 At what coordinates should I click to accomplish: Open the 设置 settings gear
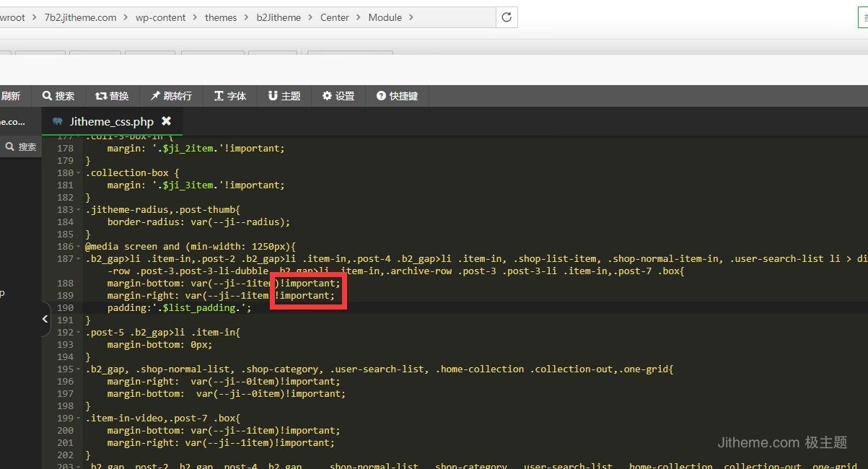338,96
